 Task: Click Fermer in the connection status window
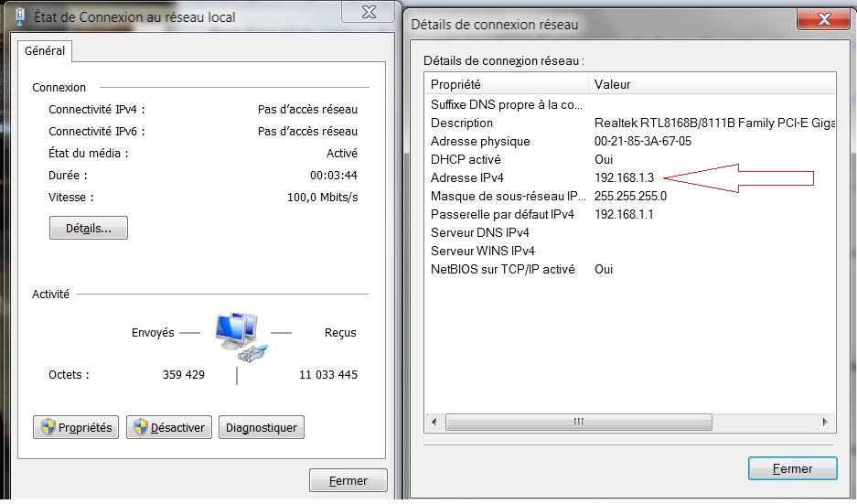tap(348, 480)
